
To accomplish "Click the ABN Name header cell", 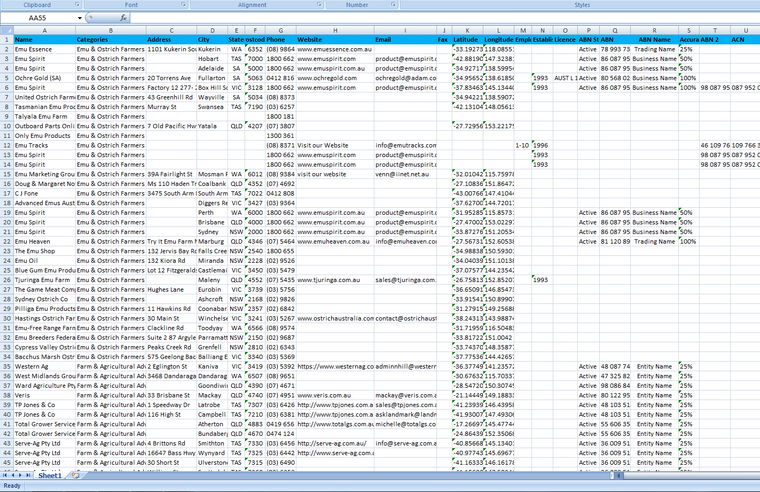I will coord(654,39).
